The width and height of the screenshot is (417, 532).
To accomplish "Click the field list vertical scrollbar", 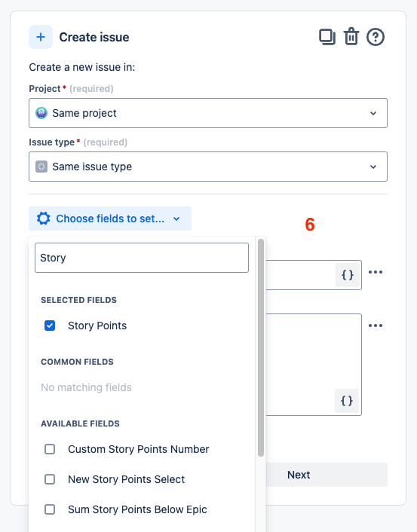I will tap(261, 348).
